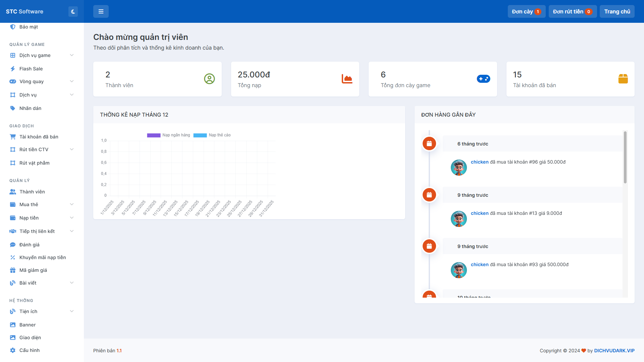Image resolution: width=644 pixels, height=362 pixels.
Task: Click the calendar icon beside 6 tháng trước
Action: tap(429, 143)
